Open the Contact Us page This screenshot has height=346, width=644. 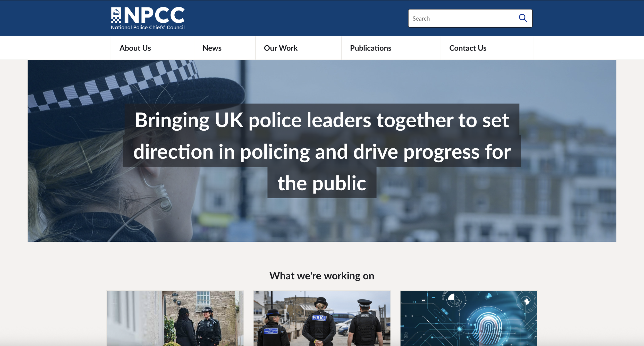tap(468, 48)
